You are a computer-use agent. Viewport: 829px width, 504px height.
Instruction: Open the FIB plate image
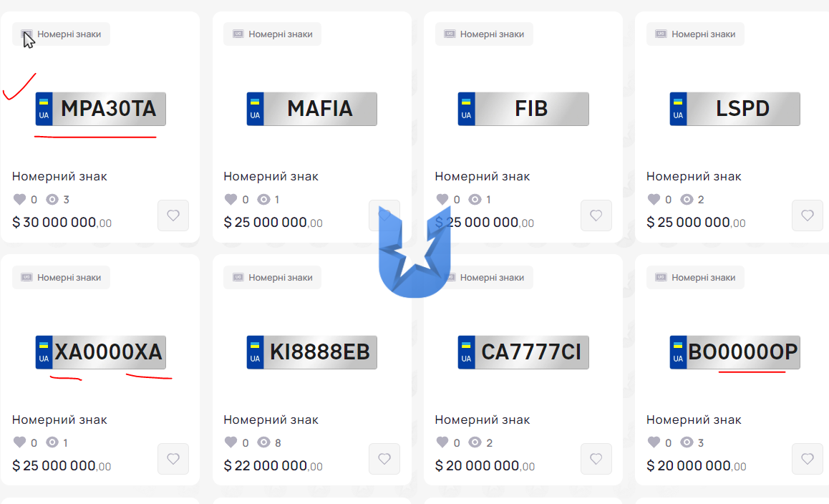523,109
